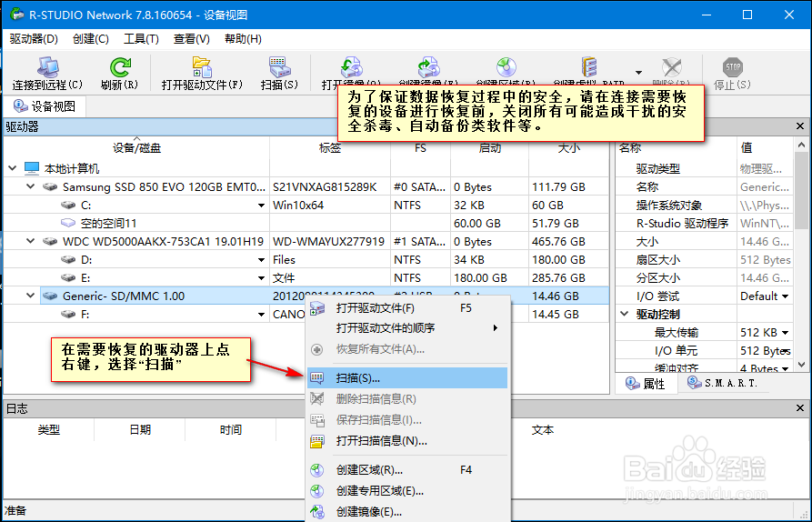Open the I/O 单元 512 Bytes dropdown
This screenshot has width=812, height=522.
tap(786, 351)
